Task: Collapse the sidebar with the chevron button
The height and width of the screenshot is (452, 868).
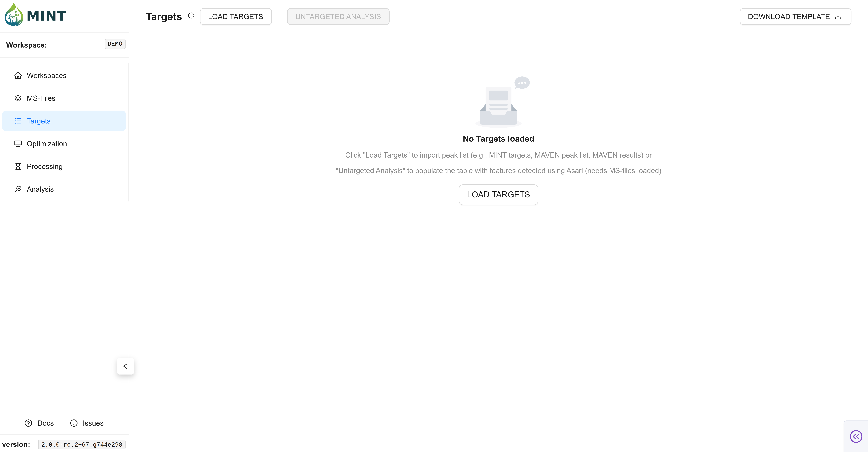Action: tap(125, 366)
